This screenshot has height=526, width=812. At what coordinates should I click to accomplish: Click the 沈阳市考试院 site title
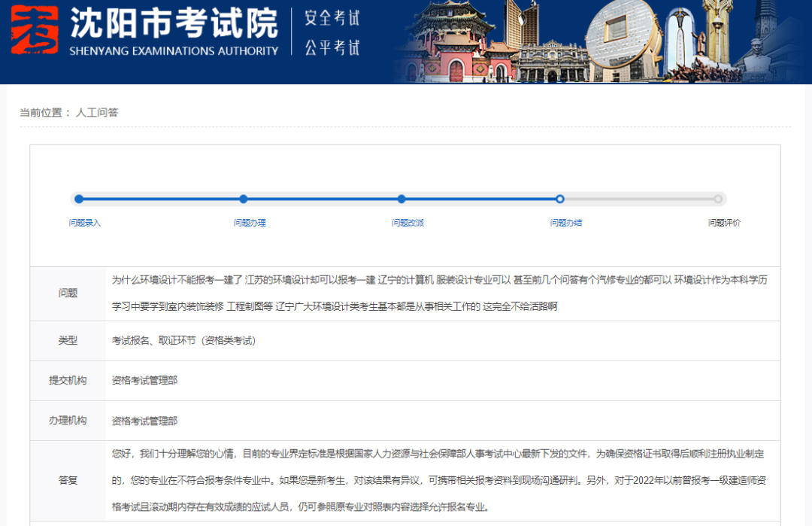pyautogui.click(x=174, y=24)
